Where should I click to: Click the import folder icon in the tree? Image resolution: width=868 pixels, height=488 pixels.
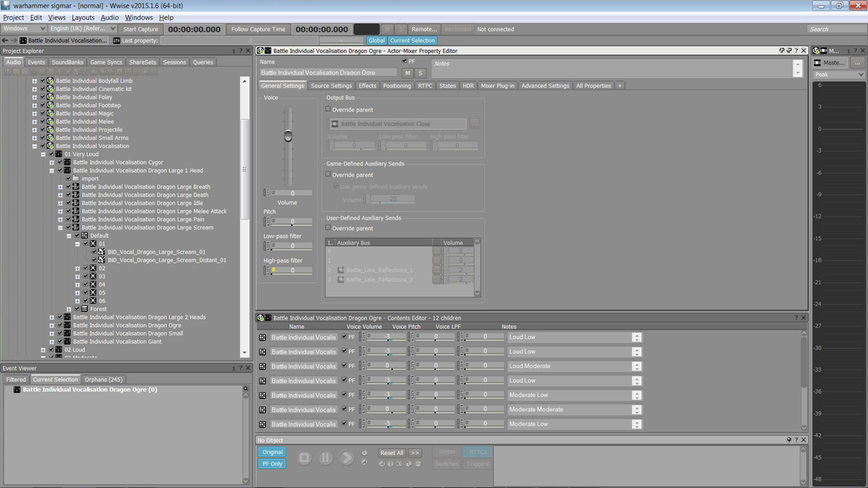(x=76, y=179)
